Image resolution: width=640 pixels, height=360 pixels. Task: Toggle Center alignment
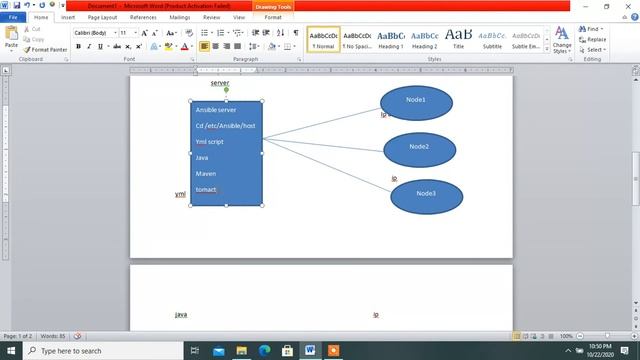point(216,47)
